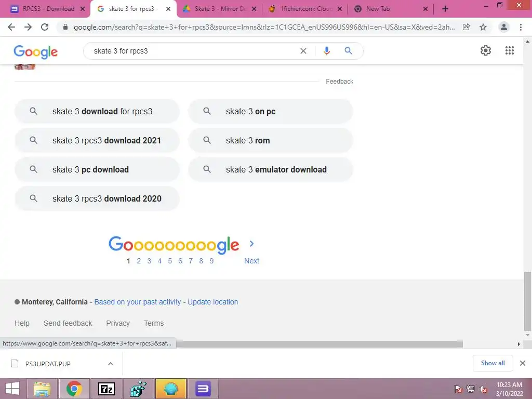Open Send feedback footer link
Screen dimensions: 532x399
[x=68, y=323]
